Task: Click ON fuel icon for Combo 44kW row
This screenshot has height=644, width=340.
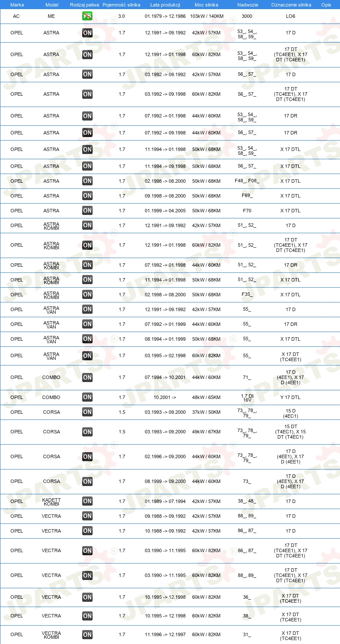Action: (x=87, y=378)
